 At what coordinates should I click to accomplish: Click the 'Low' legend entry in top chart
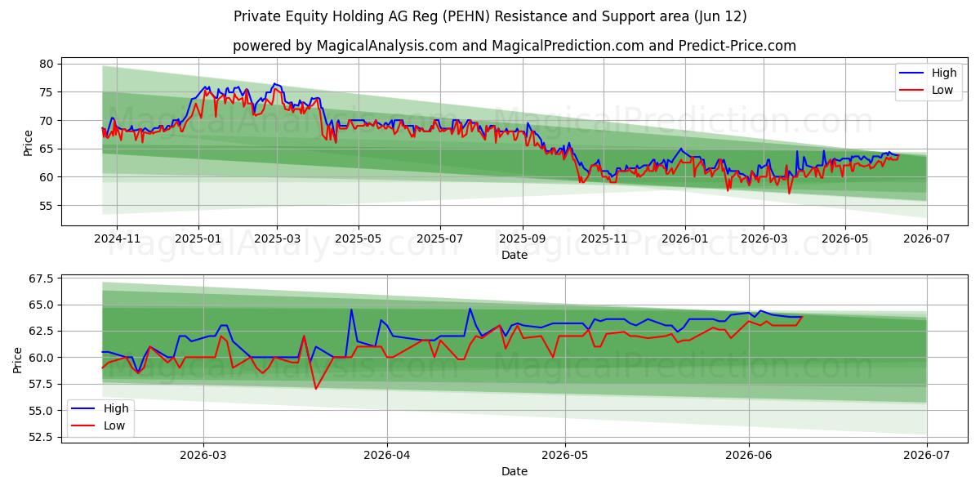942,90
